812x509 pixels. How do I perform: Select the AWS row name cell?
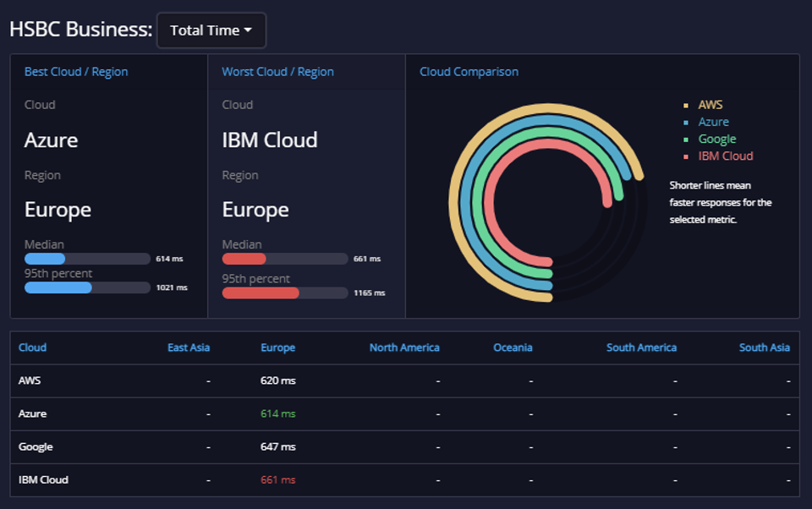pos(30,380)
